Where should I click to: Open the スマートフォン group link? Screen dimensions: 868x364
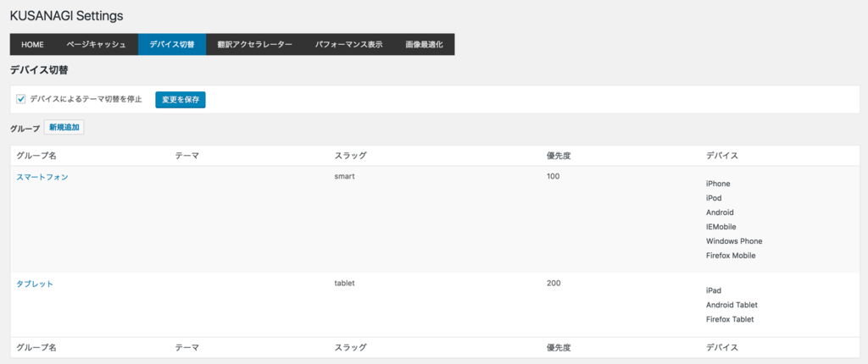[42, 177]
